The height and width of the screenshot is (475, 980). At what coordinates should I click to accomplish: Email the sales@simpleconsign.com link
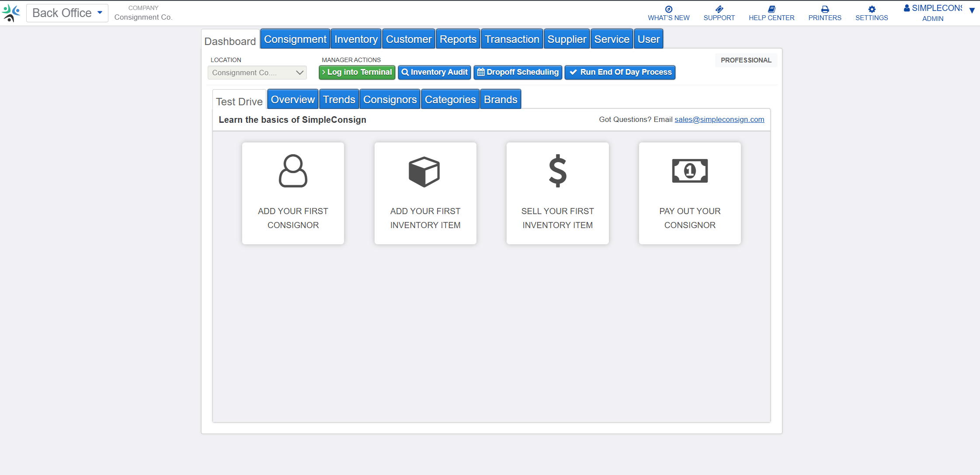(719, 119)
